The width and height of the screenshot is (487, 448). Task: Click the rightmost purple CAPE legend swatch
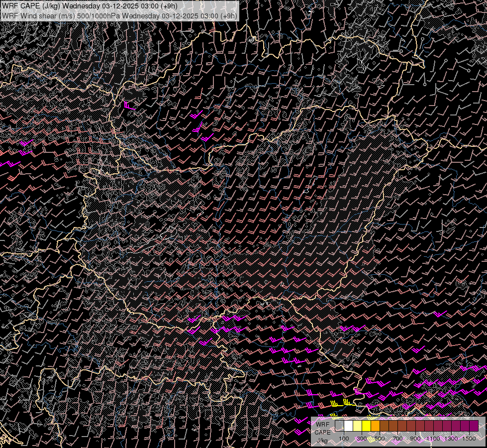click(474, 426)
